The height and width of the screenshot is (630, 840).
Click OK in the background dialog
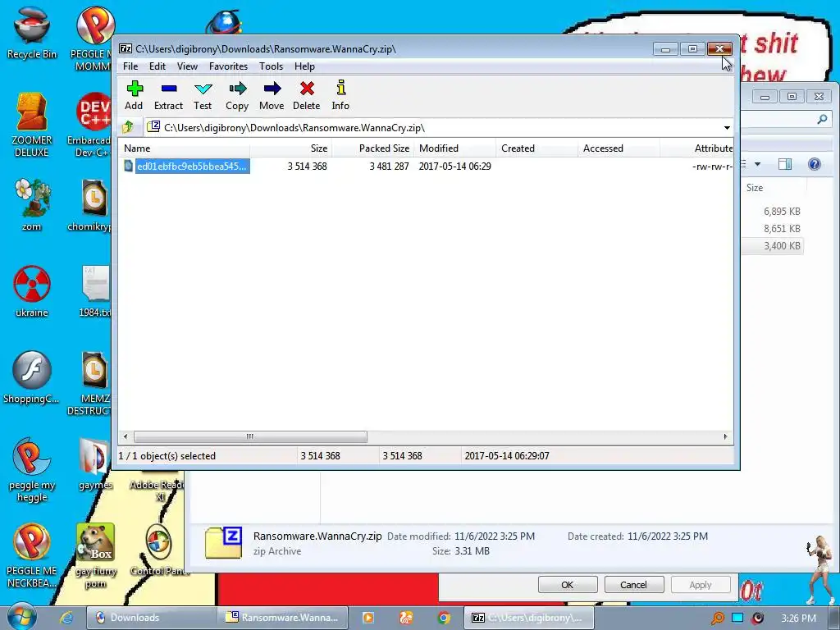[x=568, y=585]
